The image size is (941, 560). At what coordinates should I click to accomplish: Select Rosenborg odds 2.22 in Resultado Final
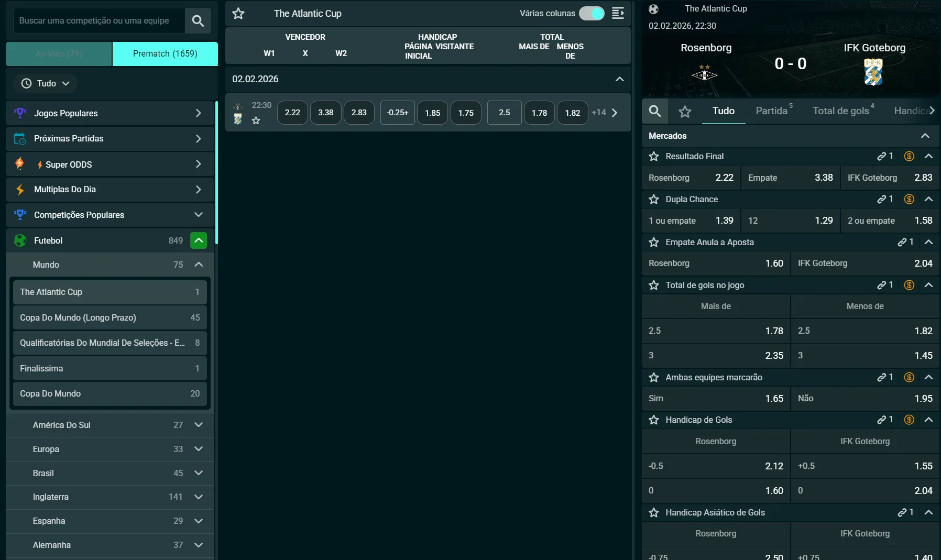click(x=691, y=178)
